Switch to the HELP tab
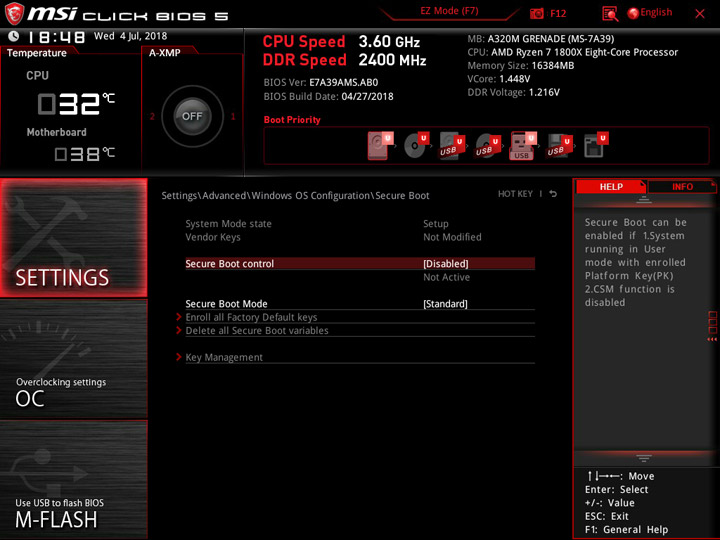Screen dimensions: 720x540 pos(611,186)
